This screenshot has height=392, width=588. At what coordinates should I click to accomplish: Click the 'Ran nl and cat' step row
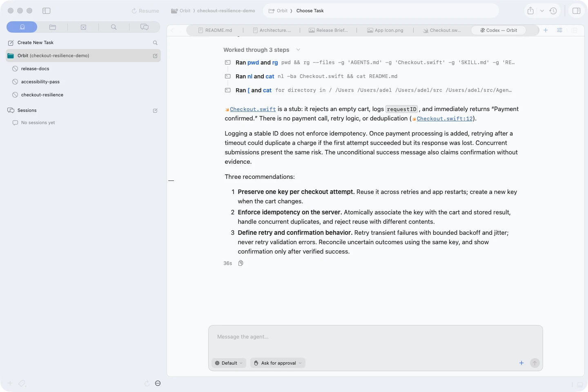click(x=311, y=76)
